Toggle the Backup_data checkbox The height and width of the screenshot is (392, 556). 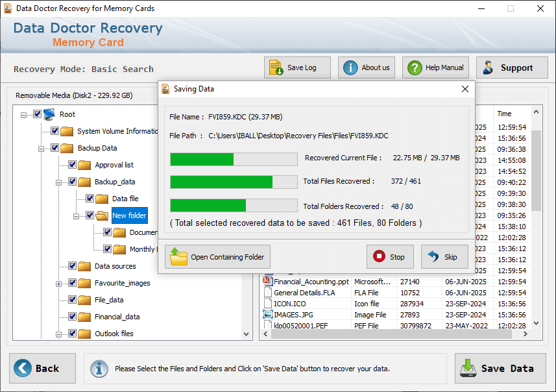[x=72, y=181]
